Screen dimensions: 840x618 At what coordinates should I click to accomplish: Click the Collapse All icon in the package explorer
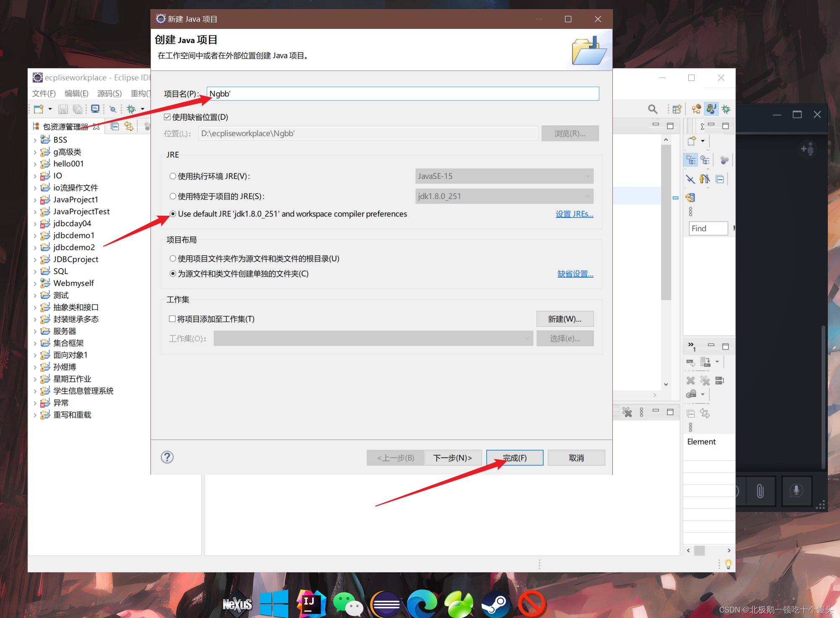click(115, 127)
